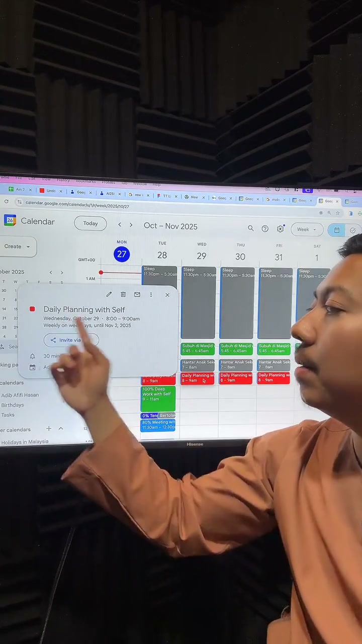Show previous month in mini calendar
Viewport: 362px width, 644px height.
pos(50,272)
